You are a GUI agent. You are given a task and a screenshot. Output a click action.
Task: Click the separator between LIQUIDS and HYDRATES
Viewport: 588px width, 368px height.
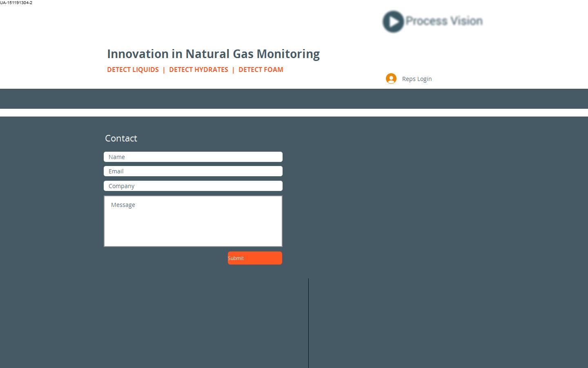point(164,70)
